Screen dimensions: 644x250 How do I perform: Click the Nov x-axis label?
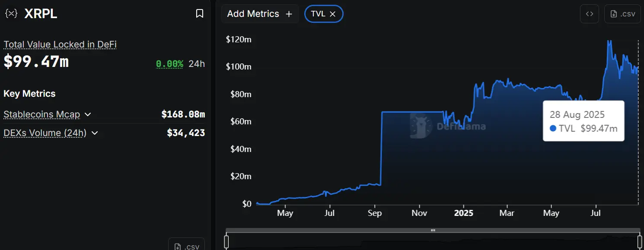[x=419, y=213]
